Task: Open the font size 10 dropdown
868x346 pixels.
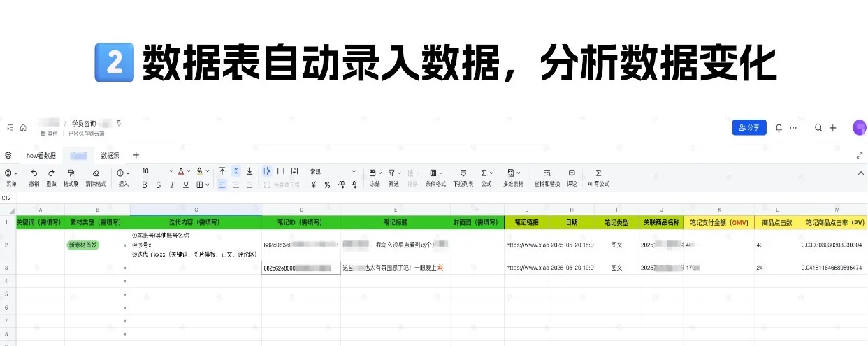Action: coord(157,171)
